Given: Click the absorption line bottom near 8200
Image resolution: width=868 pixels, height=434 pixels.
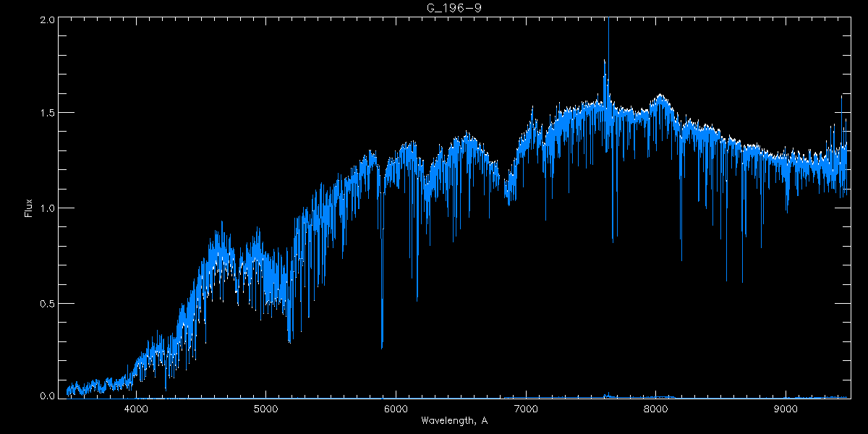Looking at the screenshot, I should point(681,259).
